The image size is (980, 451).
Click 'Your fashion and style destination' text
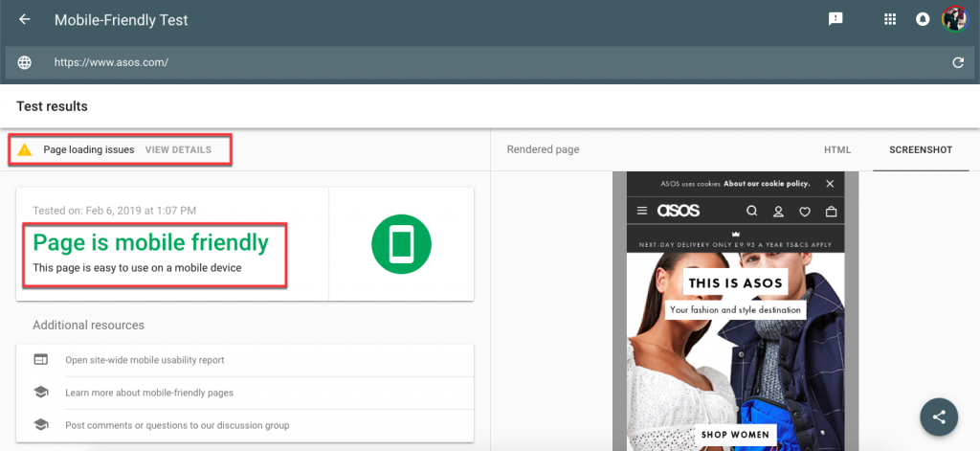click(x=735, y=309)
